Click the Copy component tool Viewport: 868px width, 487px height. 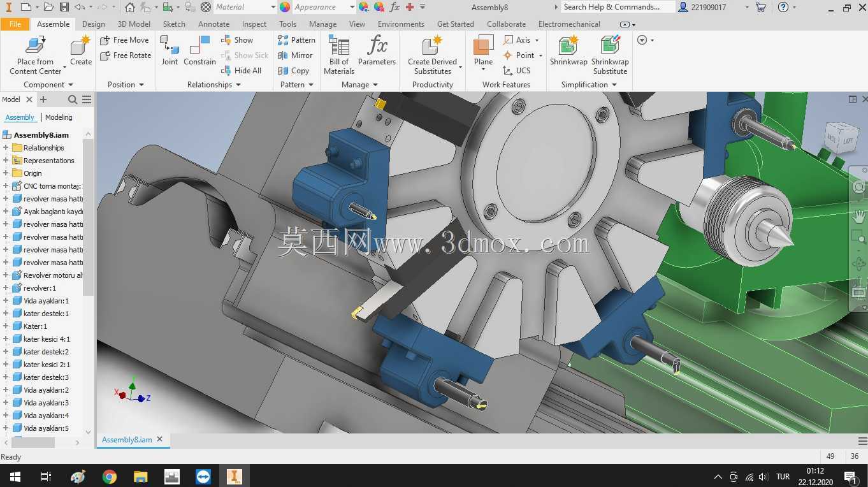point(293,71)
